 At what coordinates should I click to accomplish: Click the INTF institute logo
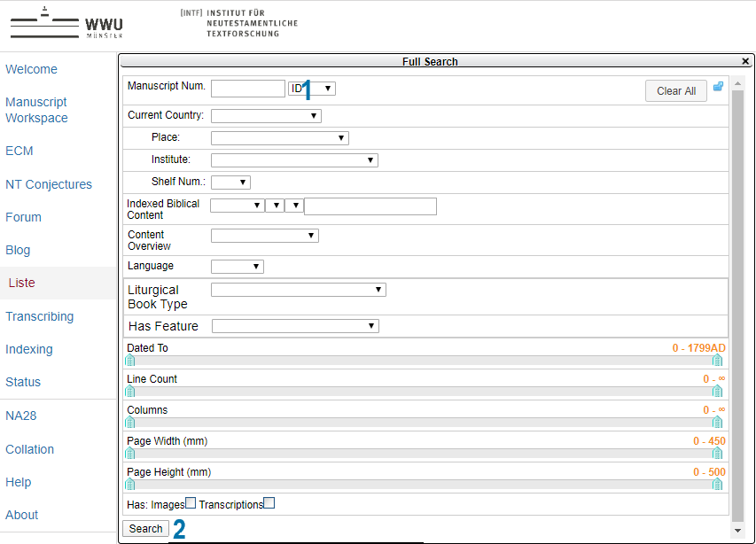point(238,24)
